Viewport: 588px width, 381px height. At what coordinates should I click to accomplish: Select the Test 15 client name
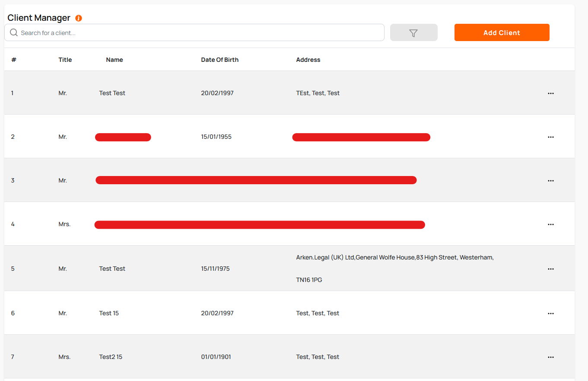(109, 313)
